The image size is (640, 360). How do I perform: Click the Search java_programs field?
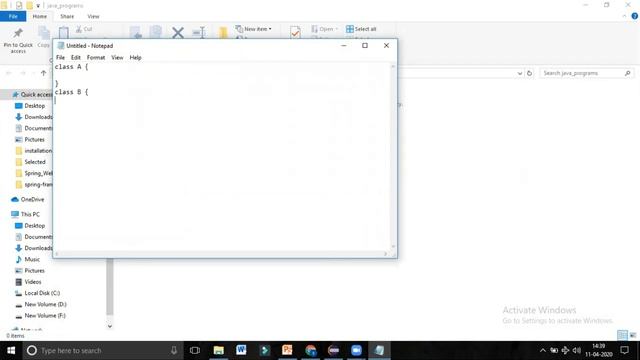(587, 73)
